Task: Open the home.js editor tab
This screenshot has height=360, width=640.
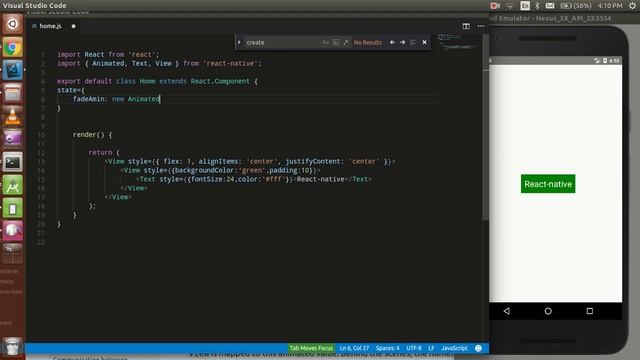Action: (50, 26)
